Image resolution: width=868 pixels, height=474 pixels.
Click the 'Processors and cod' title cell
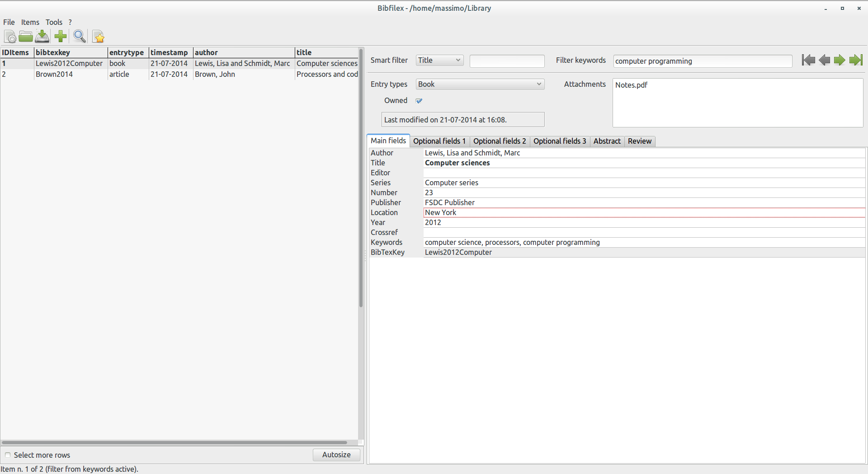tap(326, 74)
